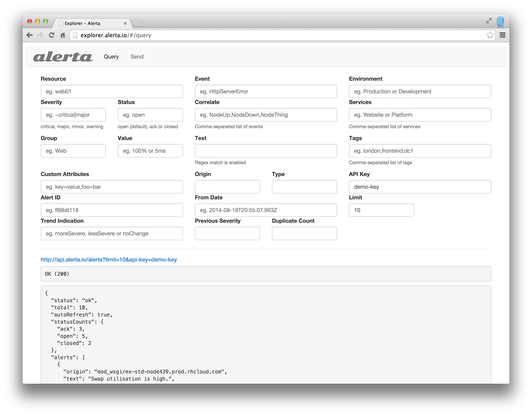Viewport: 532px width, 415px height.
Task: Select the API Key field
Action: pos(420,187)
